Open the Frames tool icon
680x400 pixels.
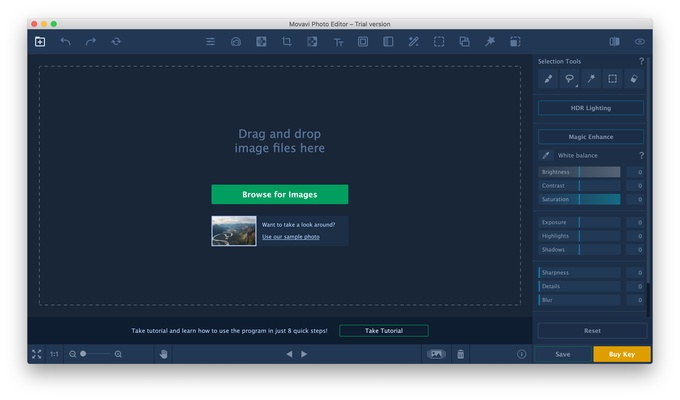tap(363, 42)
